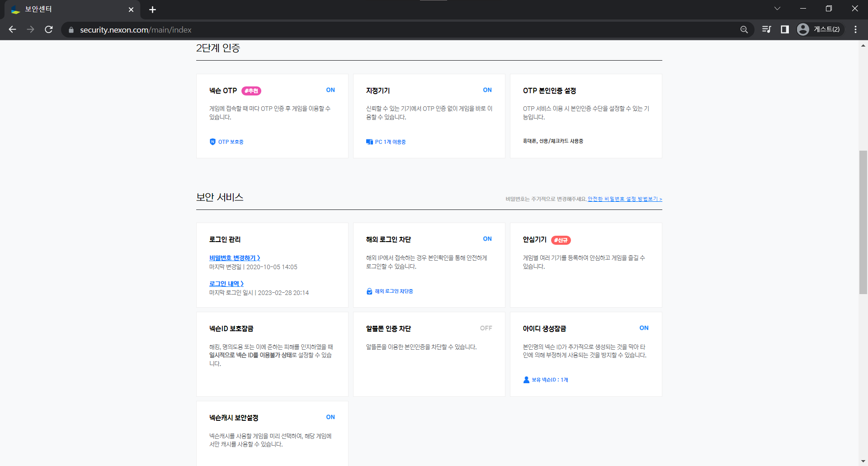This screenshot has height=466, width=868.
Task: Open a new tab with the plus button
Action: click(x=152, y=10)
